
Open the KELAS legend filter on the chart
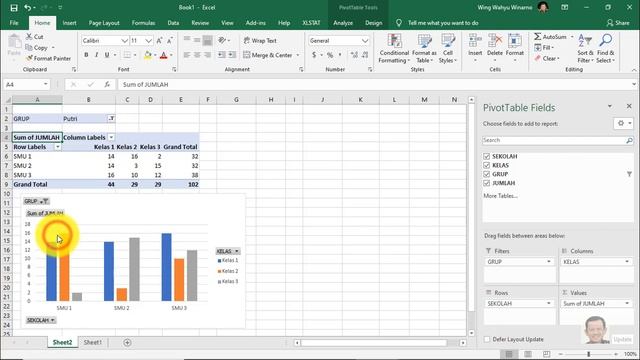coord(228,251)
